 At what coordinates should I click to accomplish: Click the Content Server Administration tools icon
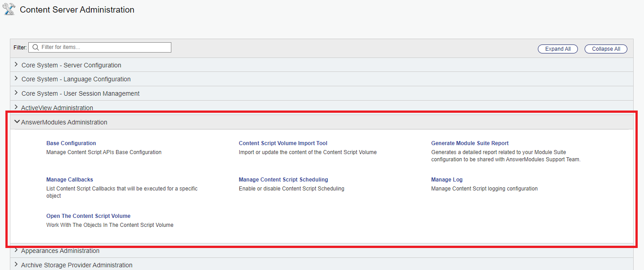point(9,9)
